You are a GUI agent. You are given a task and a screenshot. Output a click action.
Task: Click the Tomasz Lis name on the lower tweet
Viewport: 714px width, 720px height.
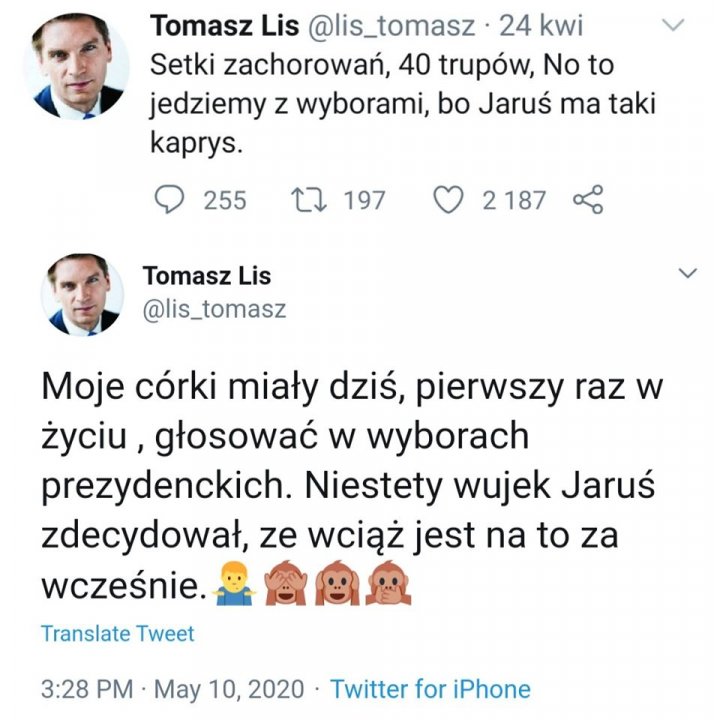[207, 275]
